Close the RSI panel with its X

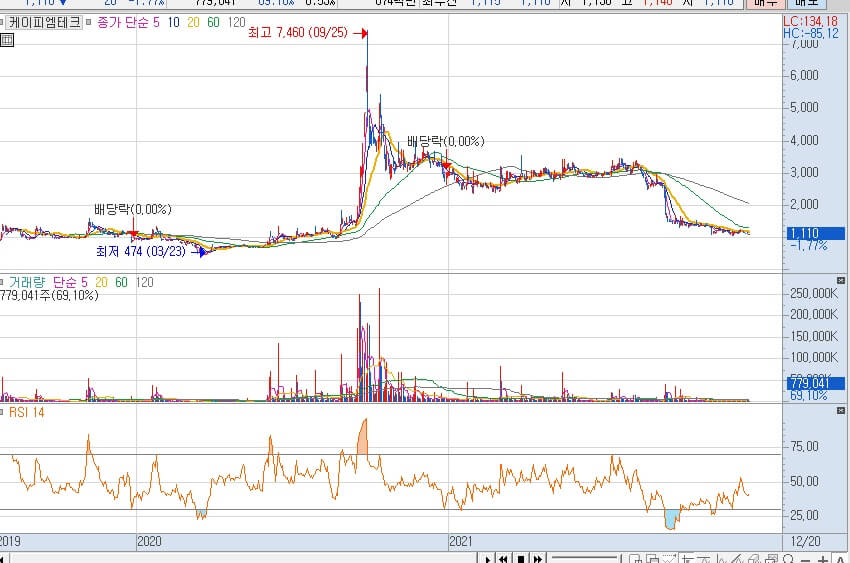click(x=841, y=411)
